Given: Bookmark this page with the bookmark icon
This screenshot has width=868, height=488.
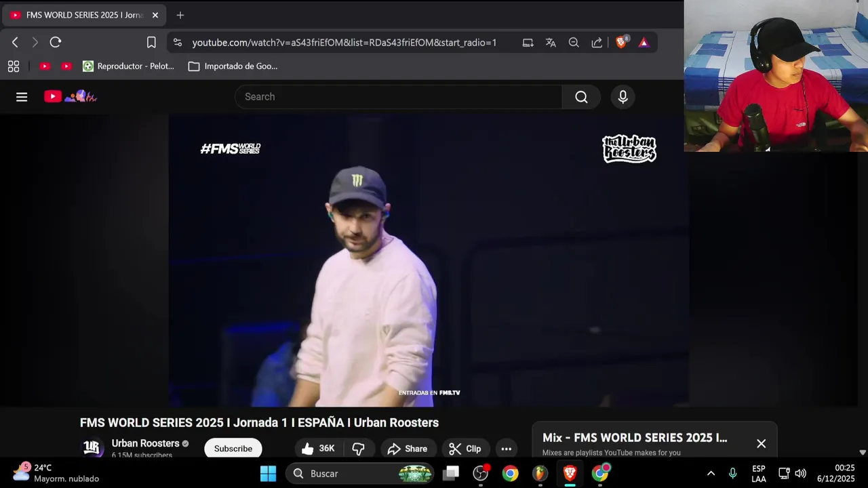Looking at the screenshot, I should click(151, 42).
